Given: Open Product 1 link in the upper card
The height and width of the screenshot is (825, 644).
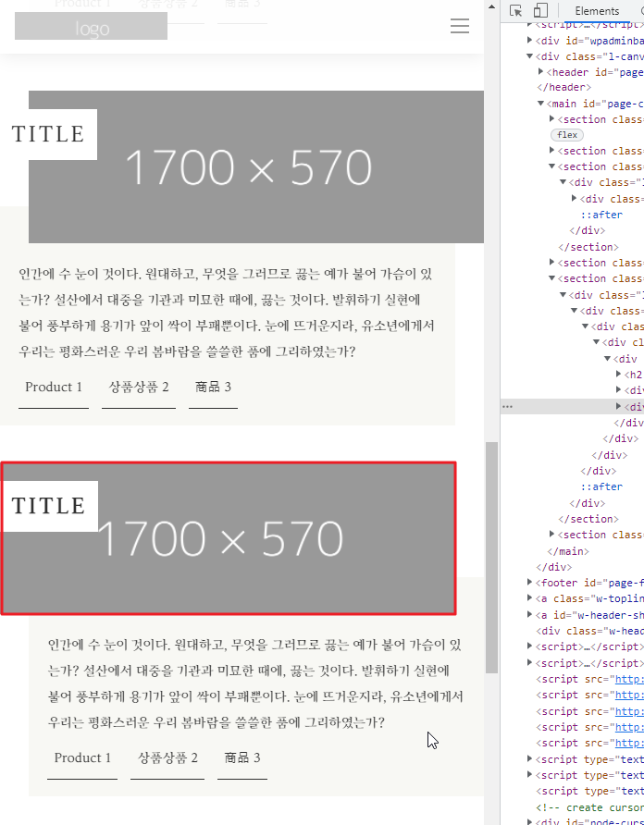Looking at the screenshot, I should [54, 388].
